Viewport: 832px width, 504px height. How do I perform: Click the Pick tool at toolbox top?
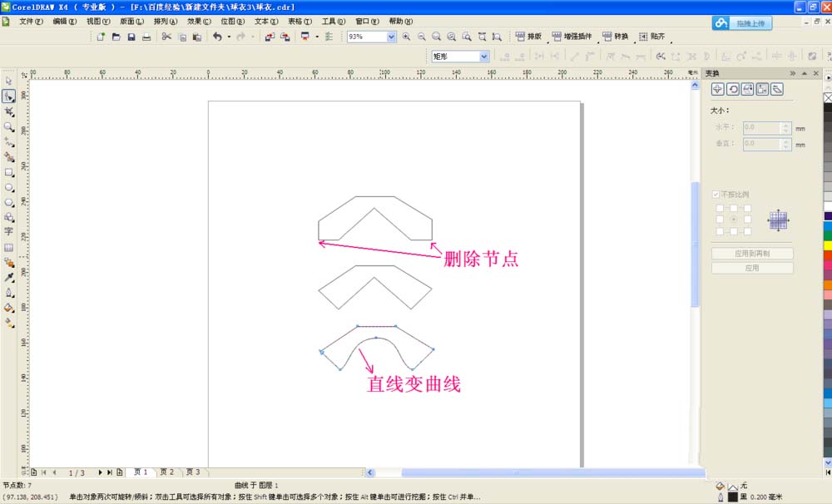[9, 79]
